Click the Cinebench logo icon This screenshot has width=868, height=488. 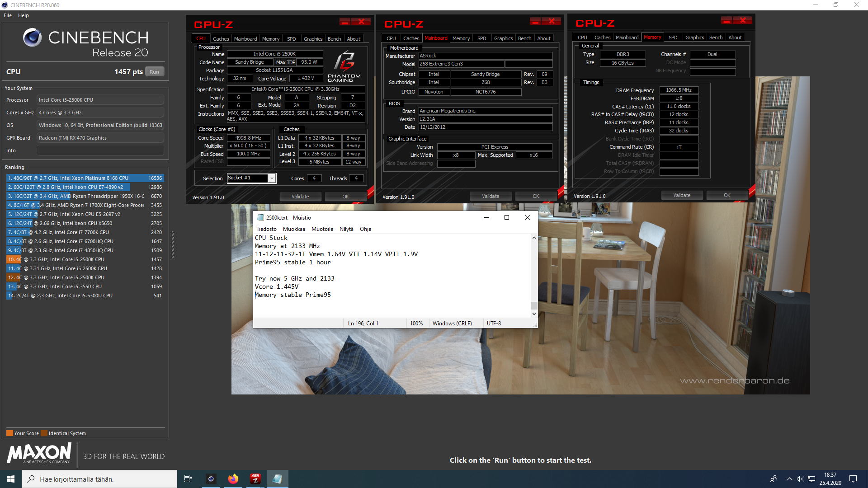[32, 38]
